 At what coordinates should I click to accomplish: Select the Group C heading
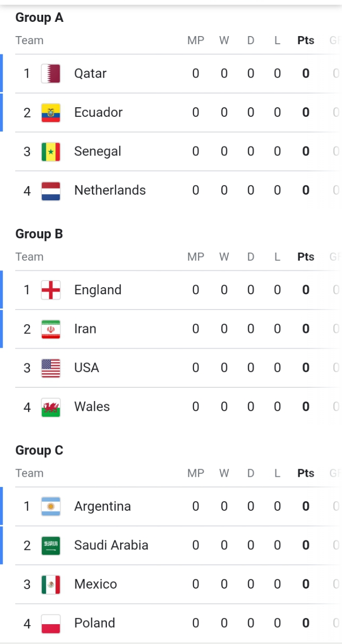pyautogui.click(x=39, y=450)
